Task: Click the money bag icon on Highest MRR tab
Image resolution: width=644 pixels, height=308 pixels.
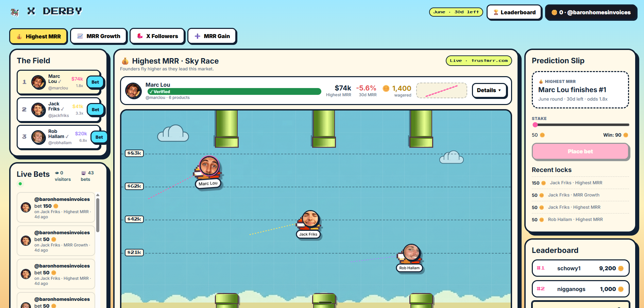Action: tap(19, 36)
